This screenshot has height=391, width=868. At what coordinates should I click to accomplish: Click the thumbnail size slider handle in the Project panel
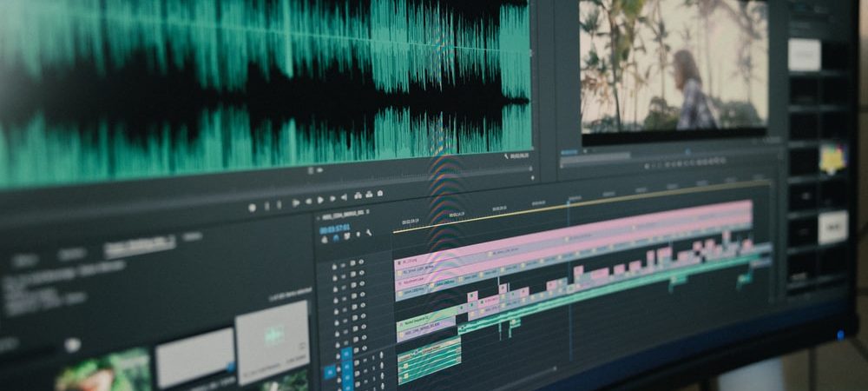tap(72, 344)
